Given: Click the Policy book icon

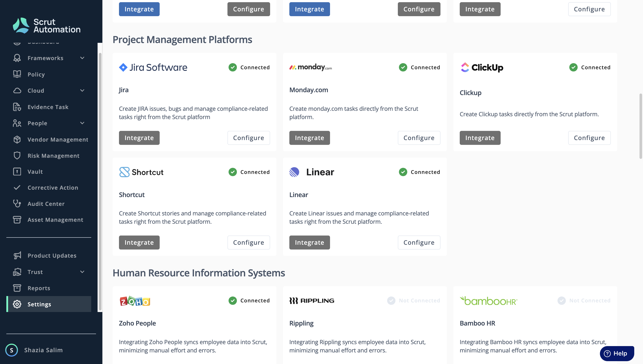Looking at the screenshot, I should point(17,74).
